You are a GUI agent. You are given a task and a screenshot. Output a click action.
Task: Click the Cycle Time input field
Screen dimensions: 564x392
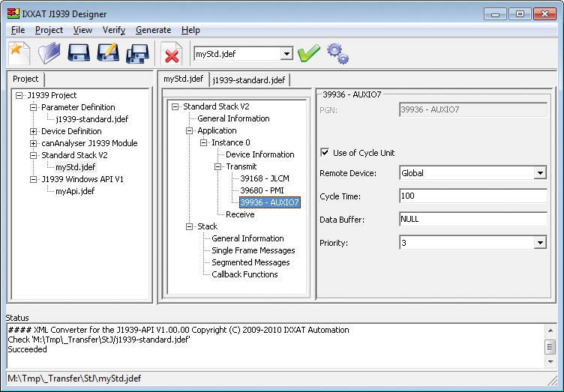(472, 196)
